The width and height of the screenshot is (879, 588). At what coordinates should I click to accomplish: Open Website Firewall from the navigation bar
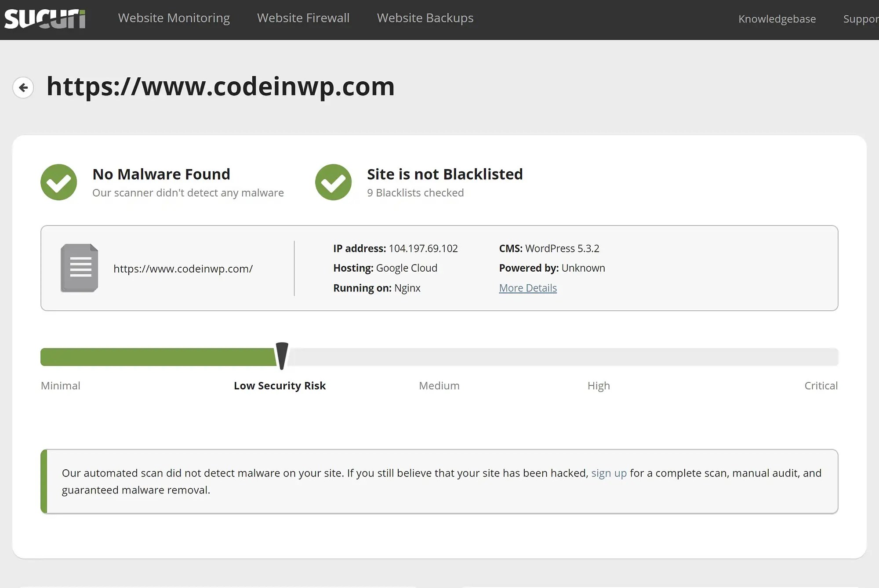(x=303, y=18)
